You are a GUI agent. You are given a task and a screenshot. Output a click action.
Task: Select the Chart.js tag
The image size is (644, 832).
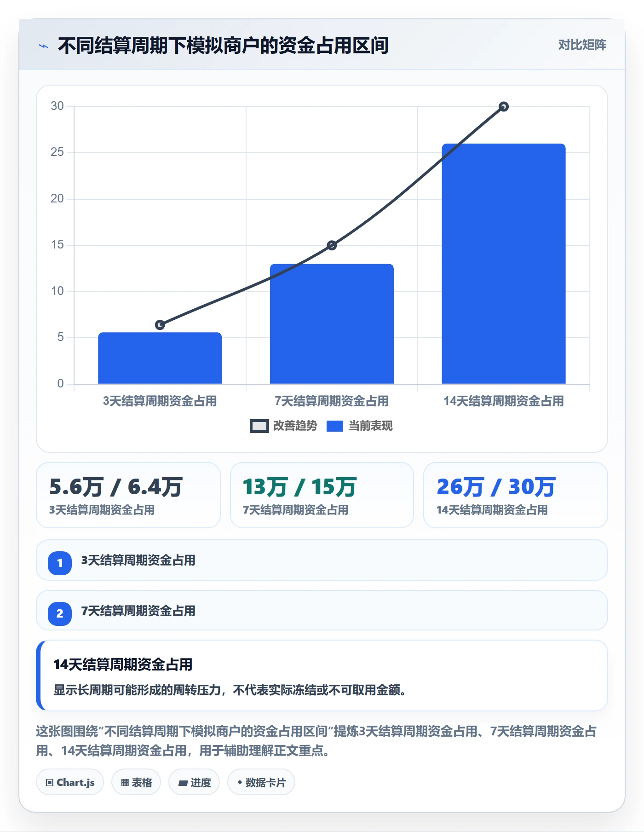click(x=70, y=782)
